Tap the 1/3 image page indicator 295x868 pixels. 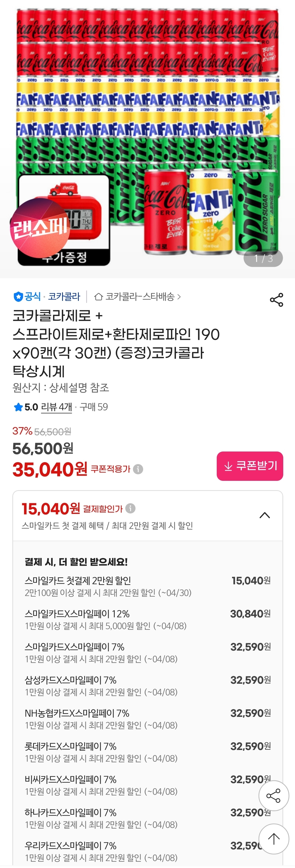263,258
